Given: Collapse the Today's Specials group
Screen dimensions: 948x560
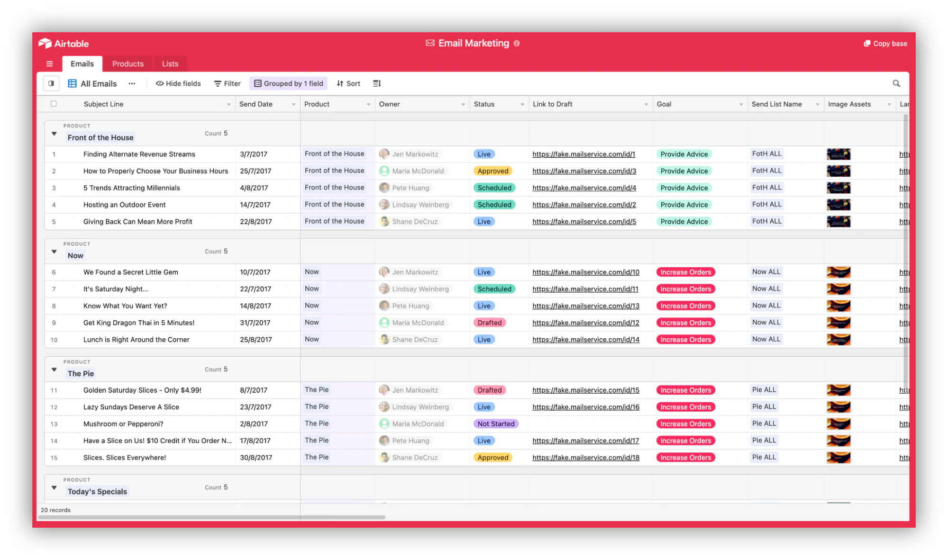Looking at the screenshot, I should pos(54,488).
